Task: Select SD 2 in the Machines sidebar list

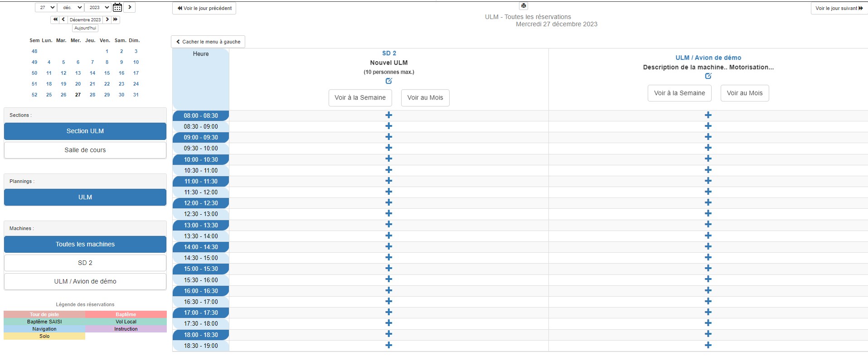Action: [85, 263]
